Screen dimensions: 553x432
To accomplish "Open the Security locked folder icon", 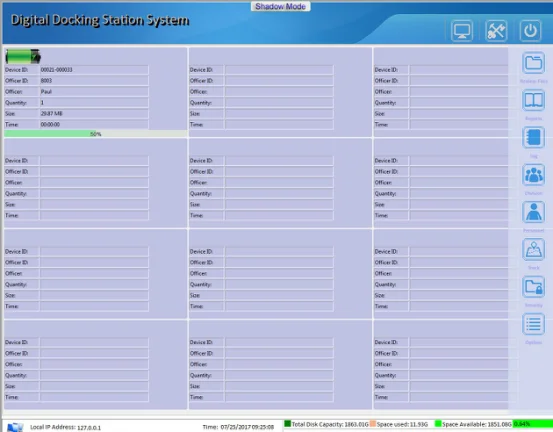I will pos(533,287).
